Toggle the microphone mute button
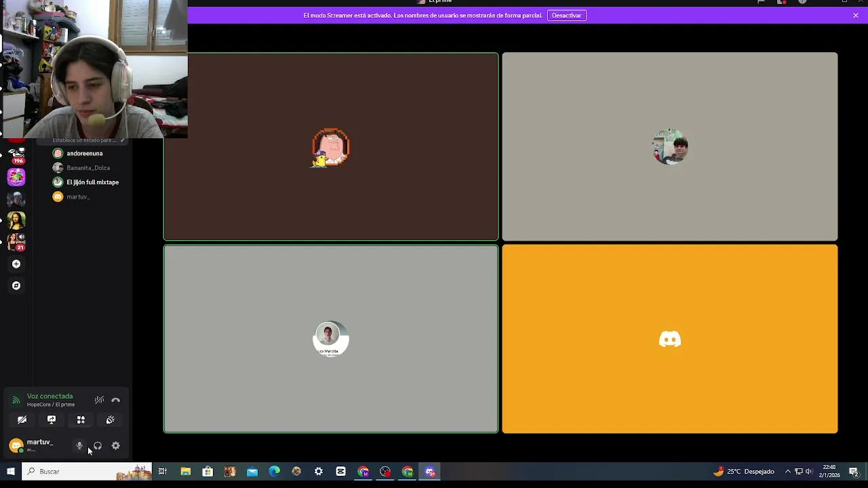Screen dimensions: 868x488 [x=79, y=446]
